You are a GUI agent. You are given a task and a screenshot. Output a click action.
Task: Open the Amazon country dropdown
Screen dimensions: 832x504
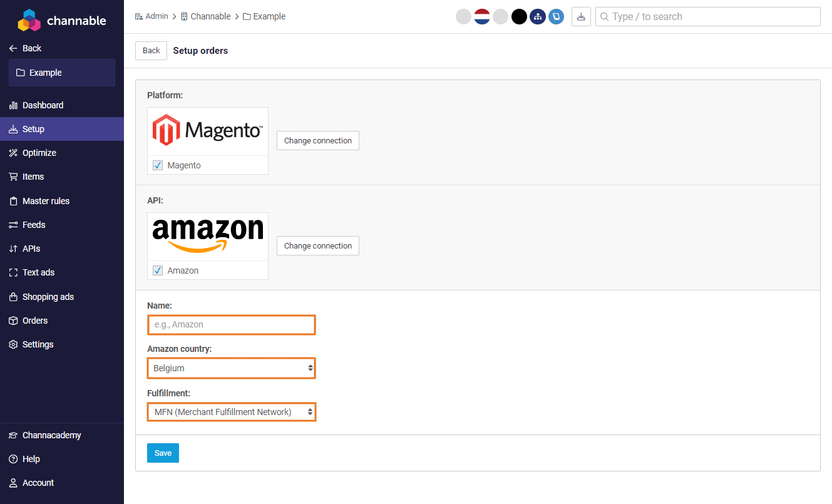pyautogui.click(x=232, y=368)
